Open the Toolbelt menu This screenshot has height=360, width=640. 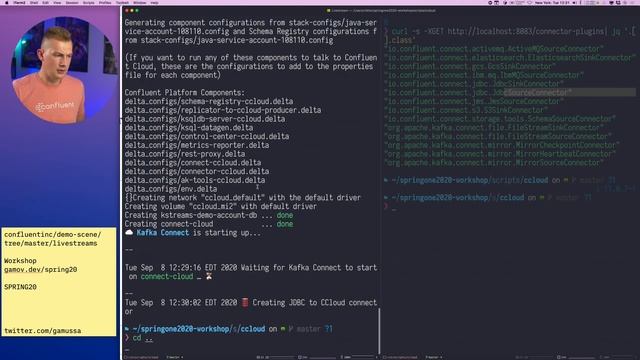point(122,2)
